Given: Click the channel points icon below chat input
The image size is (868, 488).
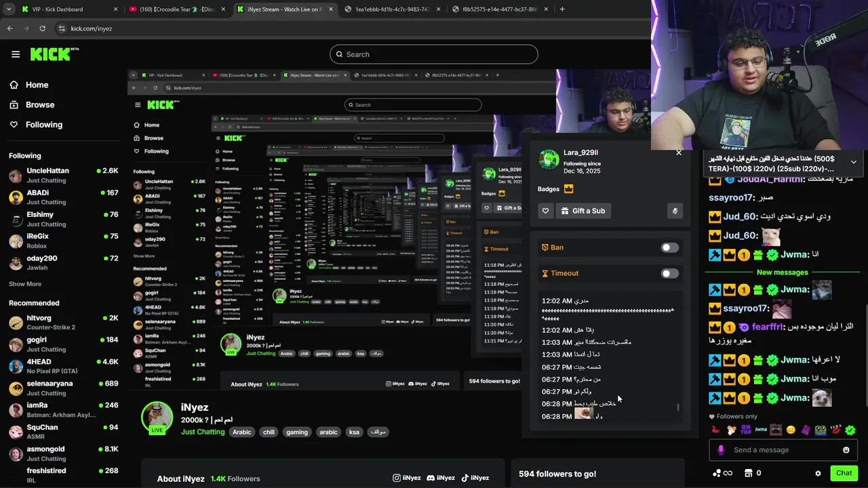Looking at the screenshot, I should (717, 473).
